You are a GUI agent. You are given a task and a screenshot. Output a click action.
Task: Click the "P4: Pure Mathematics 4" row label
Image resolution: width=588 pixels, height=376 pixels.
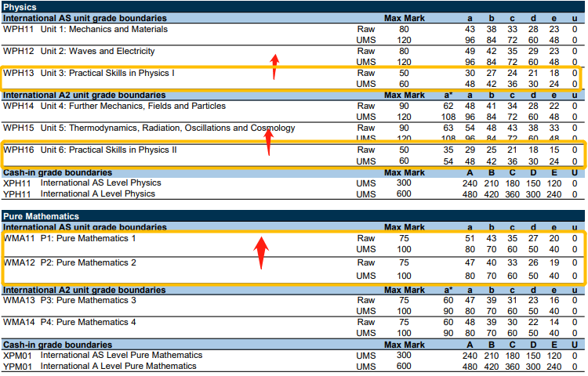pos(88,322)
